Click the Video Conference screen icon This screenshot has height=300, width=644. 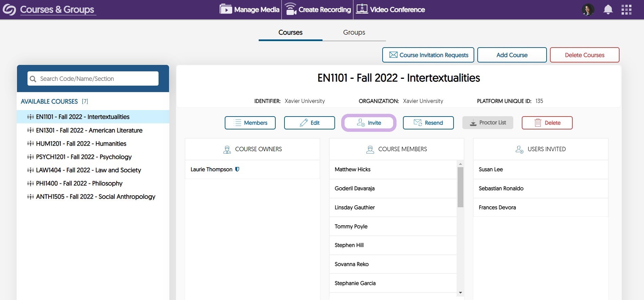click(362, 9)
